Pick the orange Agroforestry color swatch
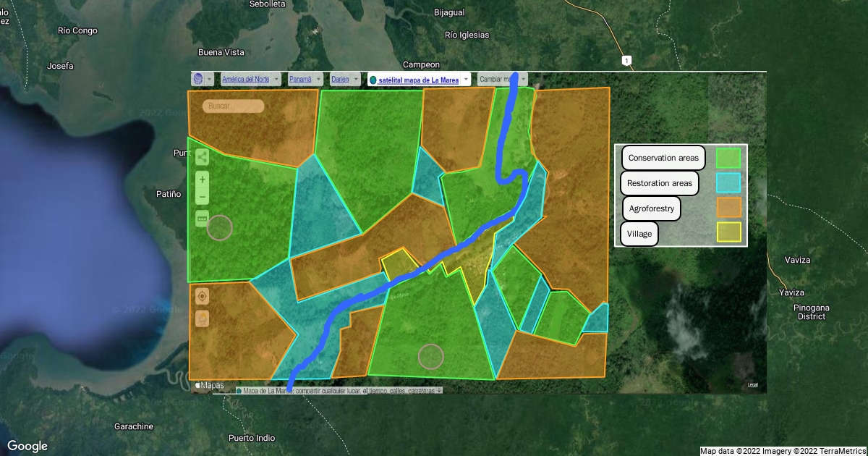 [728, 208]
